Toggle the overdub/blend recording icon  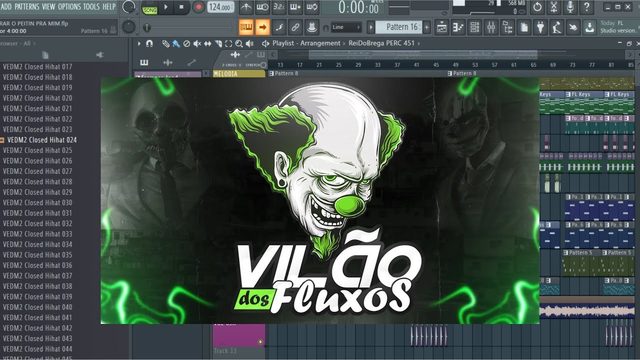[295, 7]
